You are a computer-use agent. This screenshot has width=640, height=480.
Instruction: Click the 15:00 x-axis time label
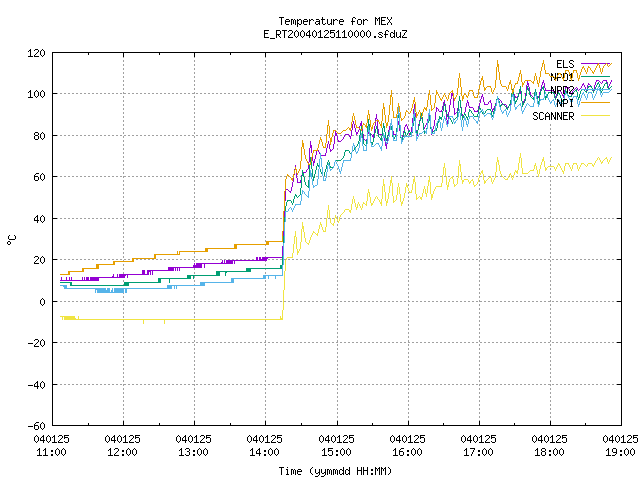pyautogui.click(x=336, y=452)
